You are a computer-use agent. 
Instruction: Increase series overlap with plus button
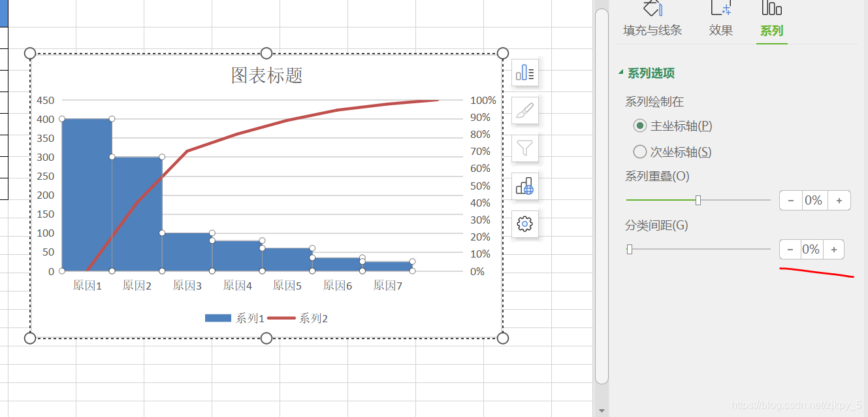(839, 201)
